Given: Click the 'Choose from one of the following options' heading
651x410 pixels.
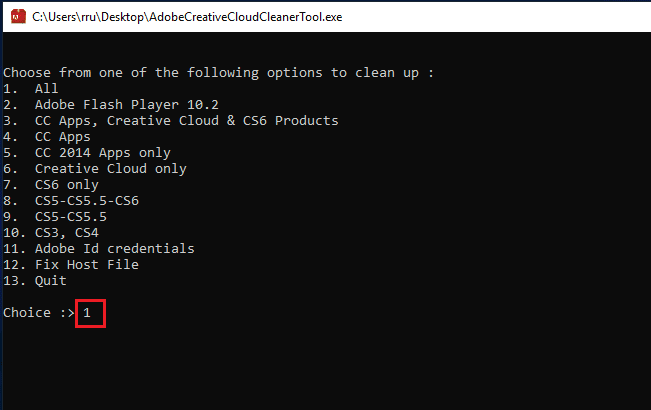Looking at the screenshot, I should [x=219, y=73].
